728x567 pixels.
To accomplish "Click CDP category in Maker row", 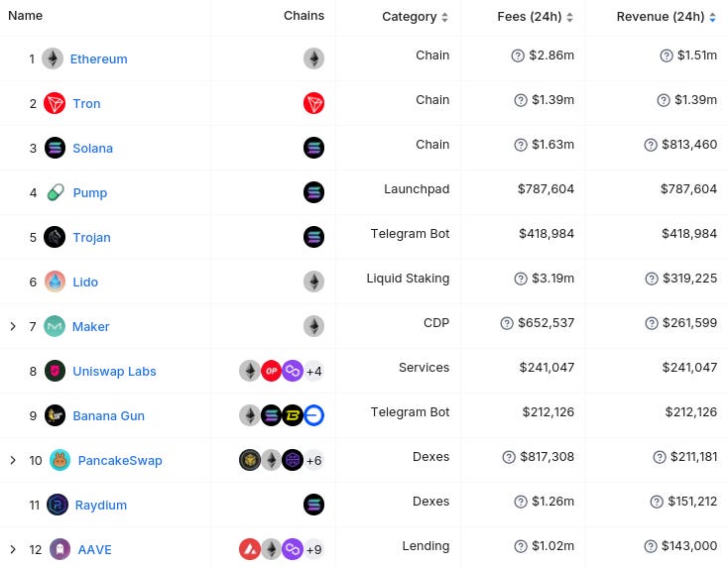I will [436, 322].
